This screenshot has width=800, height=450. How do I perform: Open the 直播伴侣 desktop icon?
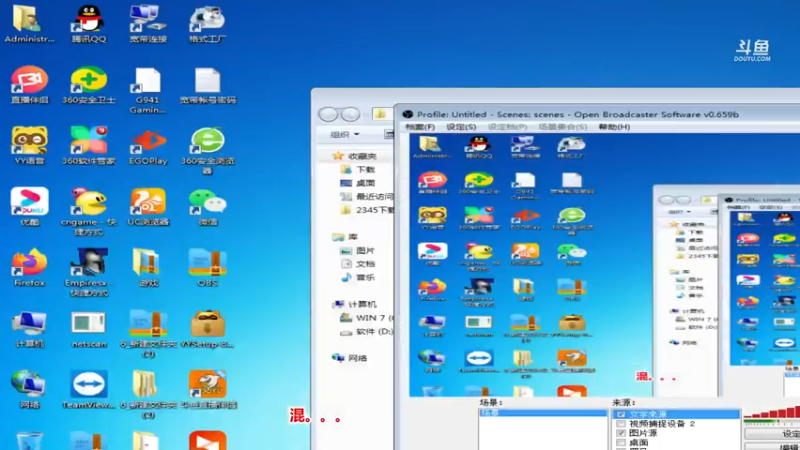click(30, 85)
